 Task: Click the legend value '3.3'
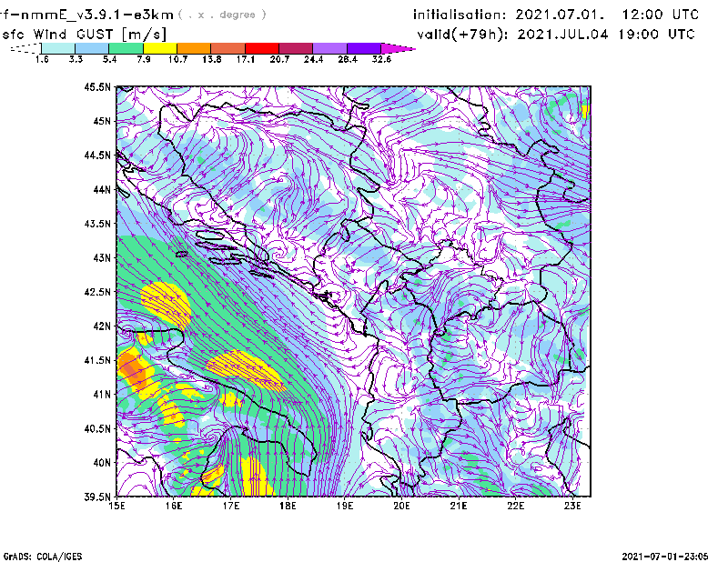76,59
